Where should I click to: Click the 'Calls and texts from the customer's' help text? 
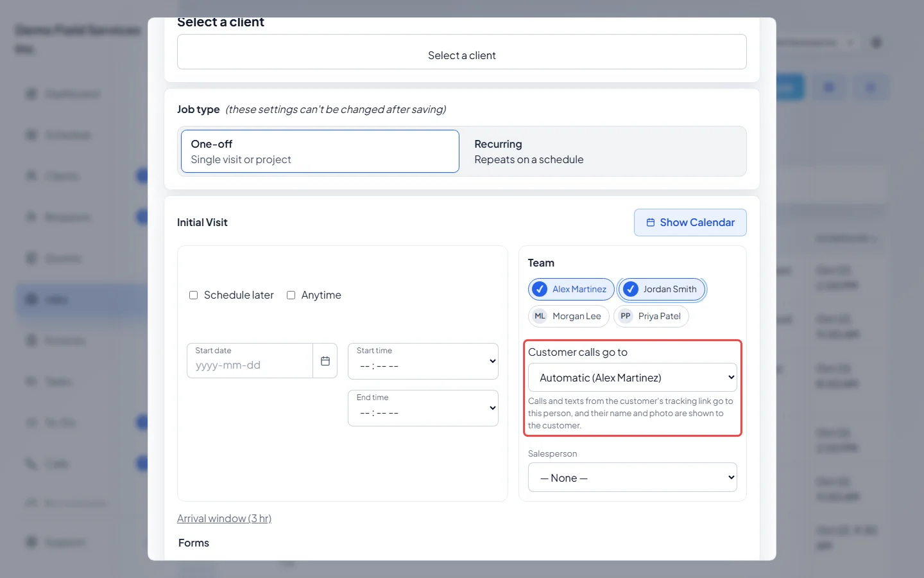631,413
